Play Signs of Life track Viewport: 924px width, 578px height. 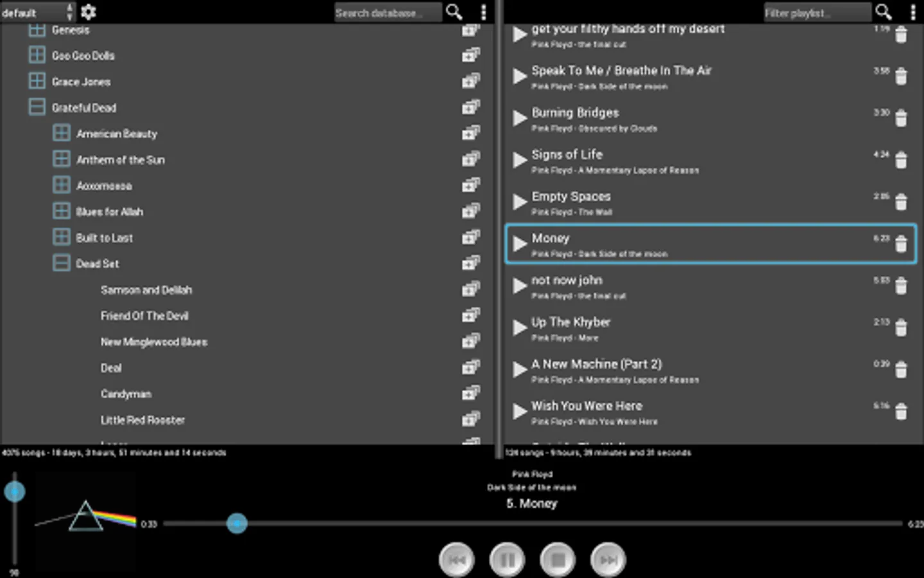(x=520, y=160)
